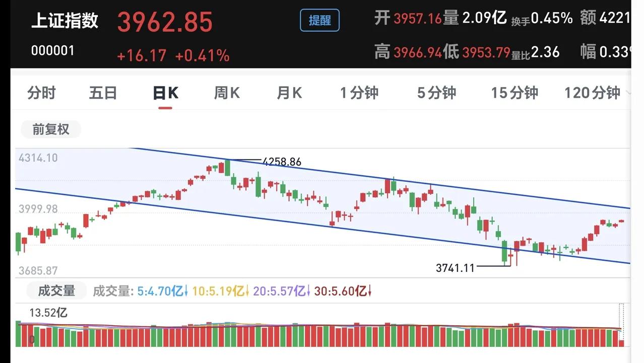Image resolution: width=644 pixels, height=363 pixels.
Task: Tap the 上证指数 index title
Action: [65, 21]
